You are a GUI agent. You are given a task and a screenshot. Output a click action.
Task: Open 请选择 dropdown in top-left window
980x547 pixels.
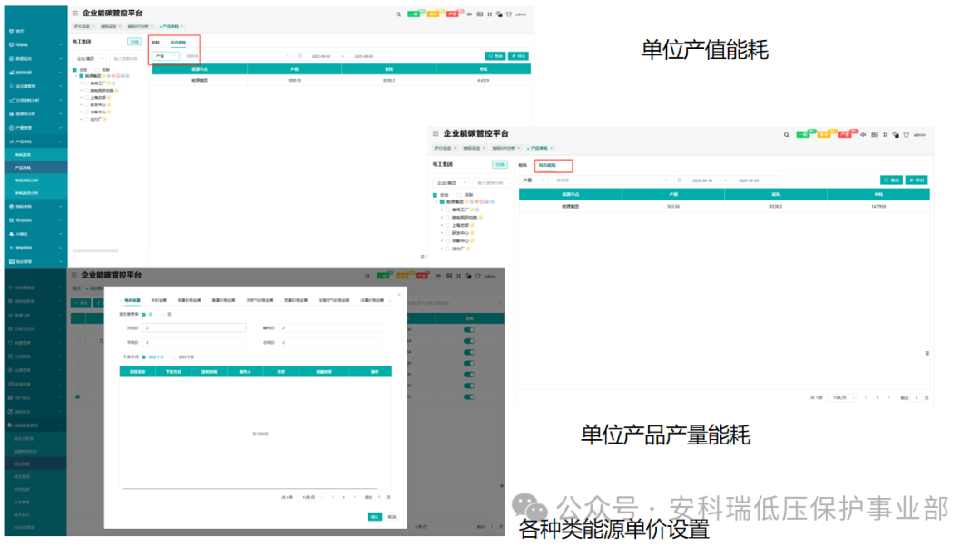[238, 56]
